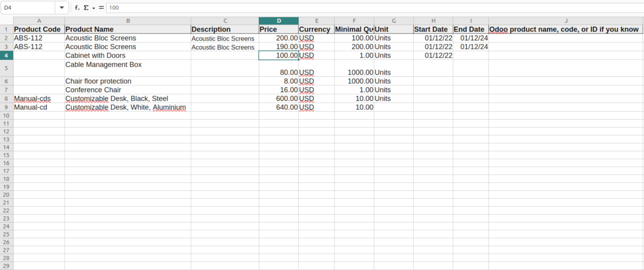Select cell containing 'Cabinet with Doors'

tap(127, 56)
